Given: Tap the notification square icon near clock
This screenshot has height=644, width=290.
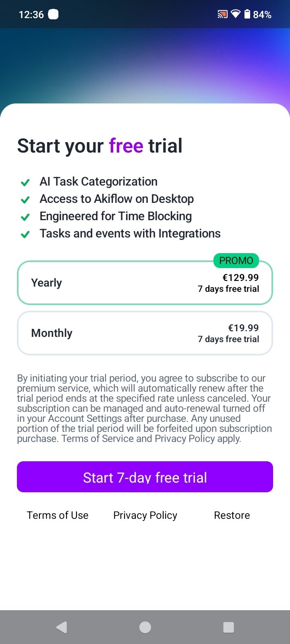Looking at the screenshot, I should click(53, 14).
